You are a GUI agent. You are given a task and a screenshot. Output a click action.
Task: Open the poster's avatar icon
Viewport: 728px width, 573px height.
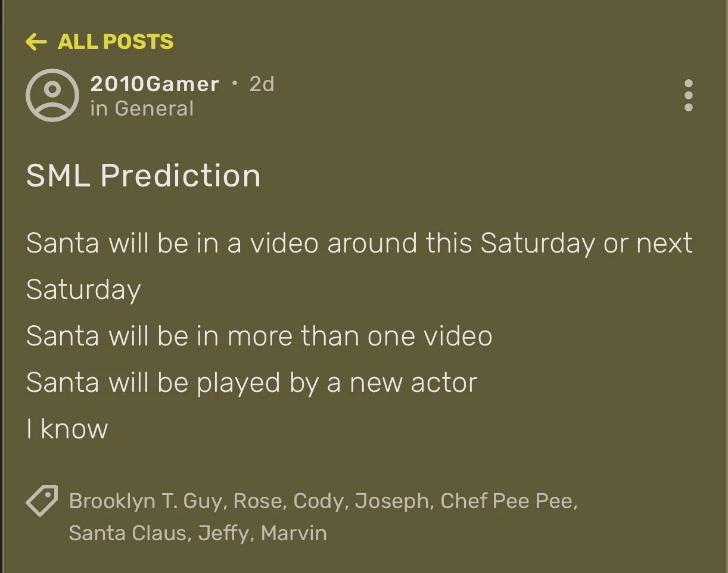pyautogui.click(x=52, y=95)
